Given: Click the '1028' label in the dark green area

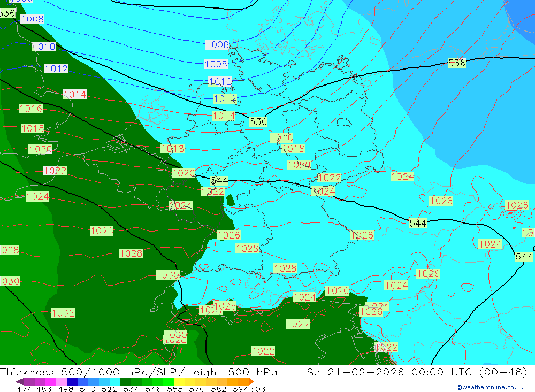Looking at the screenshot, I should pos(131,253).
